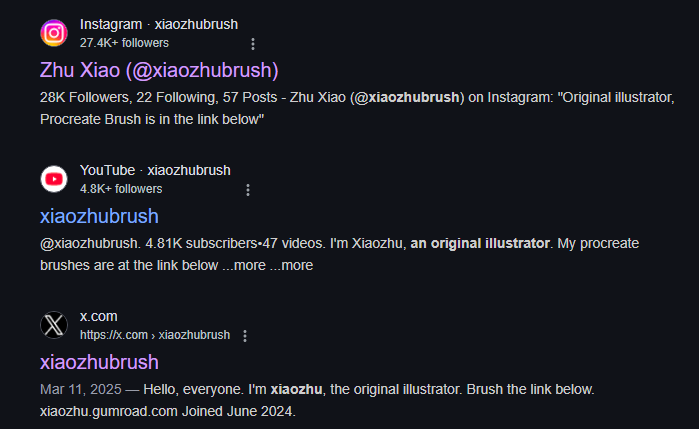Click the 27.4K+ followers text
This screenshot has height=429, width=699.
click(124, 43)
